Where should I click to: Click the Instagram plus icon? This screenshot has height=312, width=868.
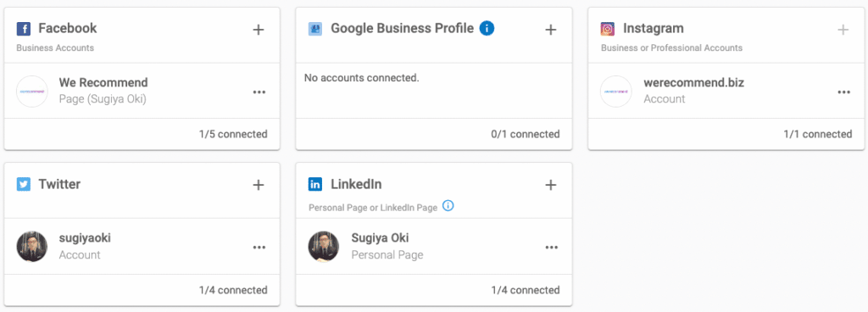click(843, 30)
